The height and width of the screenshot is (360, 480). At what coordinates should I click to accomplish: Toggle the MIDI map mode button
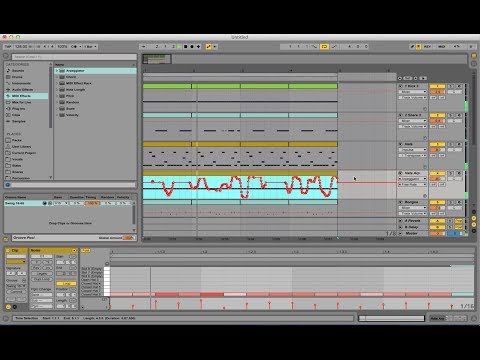(442, 47)
